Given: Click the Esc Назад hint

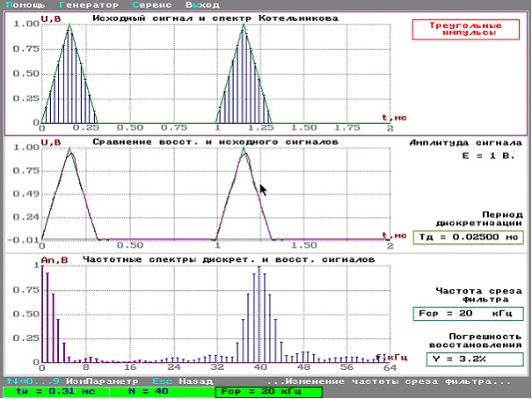Looking at the screenshot, I should coord(180,381).
